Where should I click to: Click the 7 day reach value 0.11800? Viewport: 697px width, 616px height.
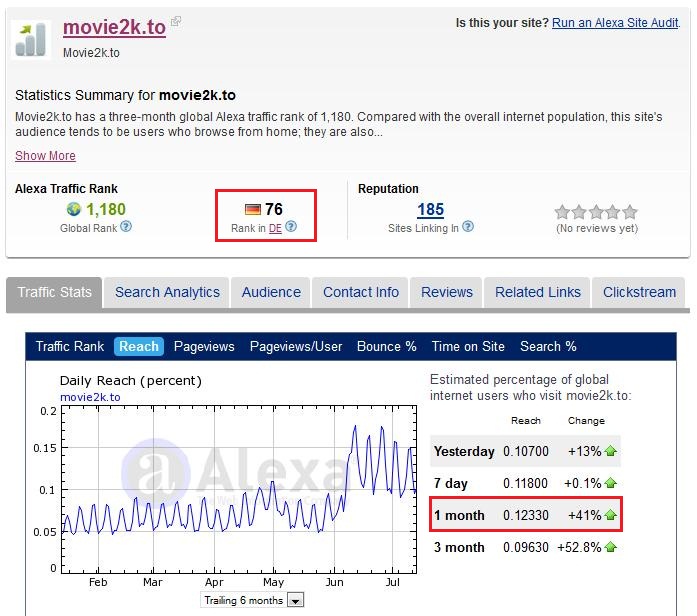(525, 483)
